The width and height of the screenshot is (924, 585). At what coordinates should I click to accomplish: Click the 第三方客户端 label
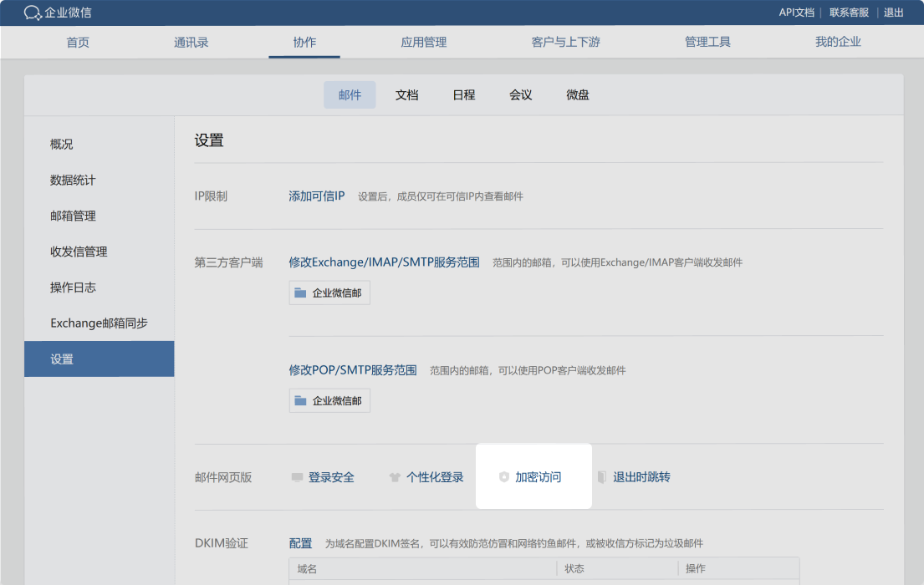pos(228,262)
